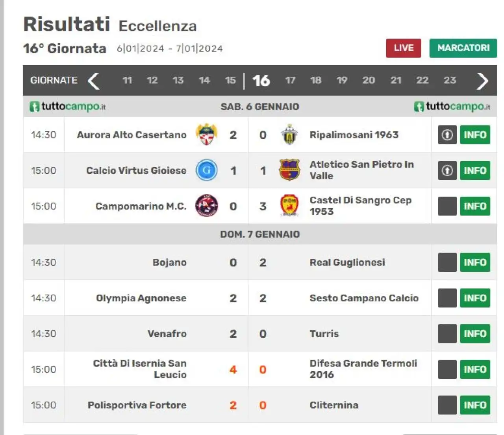Open the Olympia Agnonese team link
This screenshot has height=435, width=504.
(141, 298)
